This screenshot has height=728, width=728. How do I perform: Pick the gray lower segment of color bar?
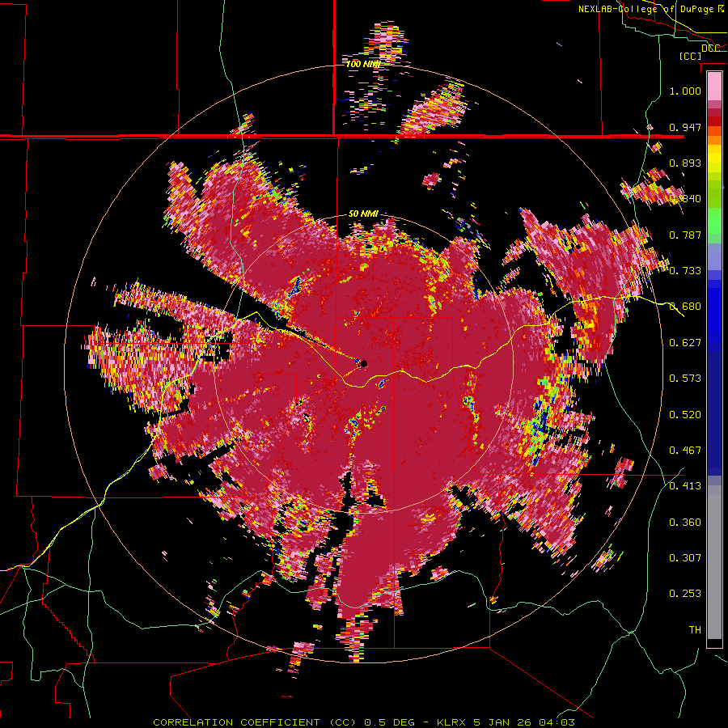714,562
